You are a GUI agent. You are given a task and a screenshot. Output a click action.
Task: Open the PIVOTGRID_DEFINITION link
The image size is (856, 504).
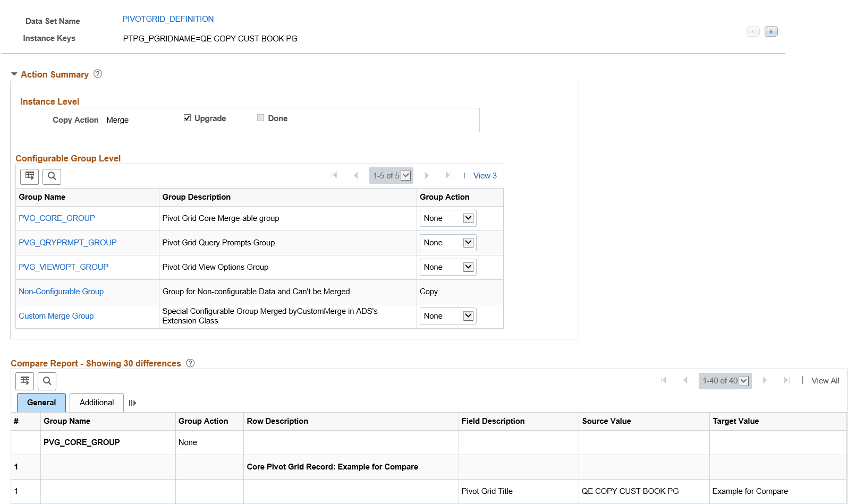[167, 19]
